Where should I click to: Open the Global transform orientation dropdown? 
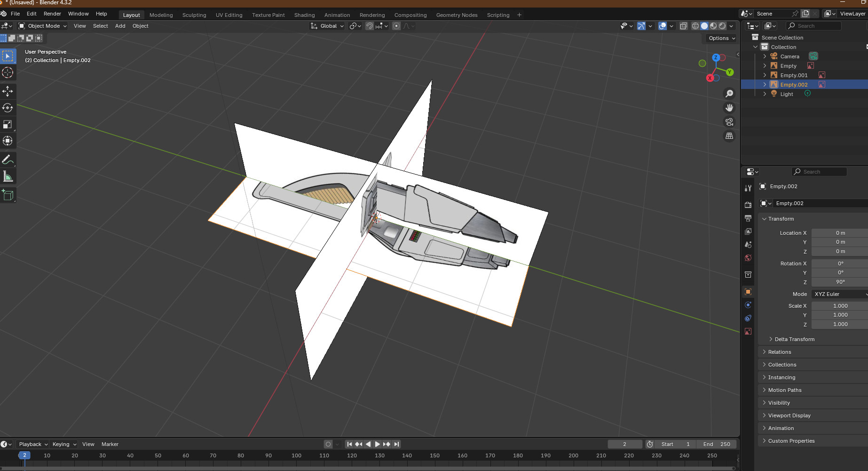pyautogui.click(x=327, y=26)
